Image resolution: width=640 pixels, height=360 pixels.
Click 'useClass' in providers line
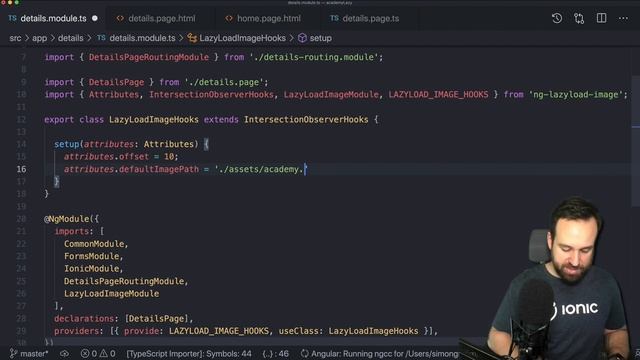coord(298,331)
